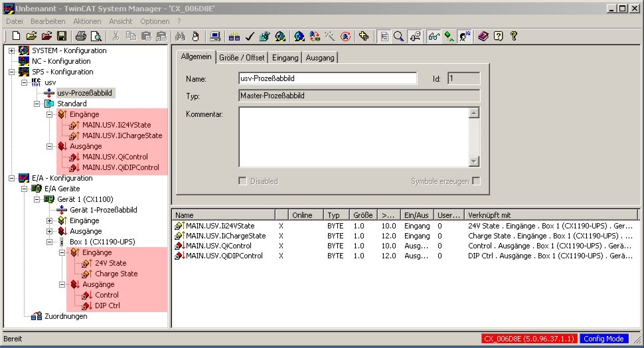Screen dimensions: 644x348
Task: Click the Print preview icon
Action: pos(96,36)
